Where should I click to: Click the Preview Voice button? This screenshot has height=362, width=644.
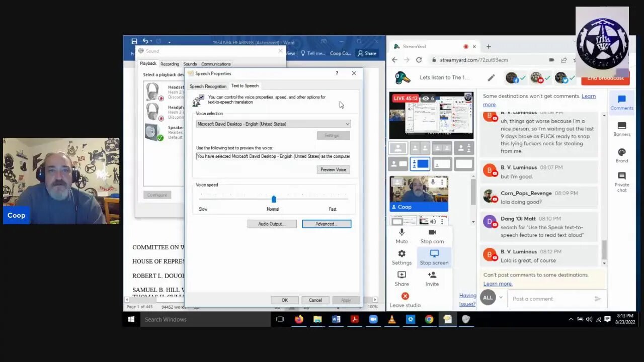[x=334, y=169]
